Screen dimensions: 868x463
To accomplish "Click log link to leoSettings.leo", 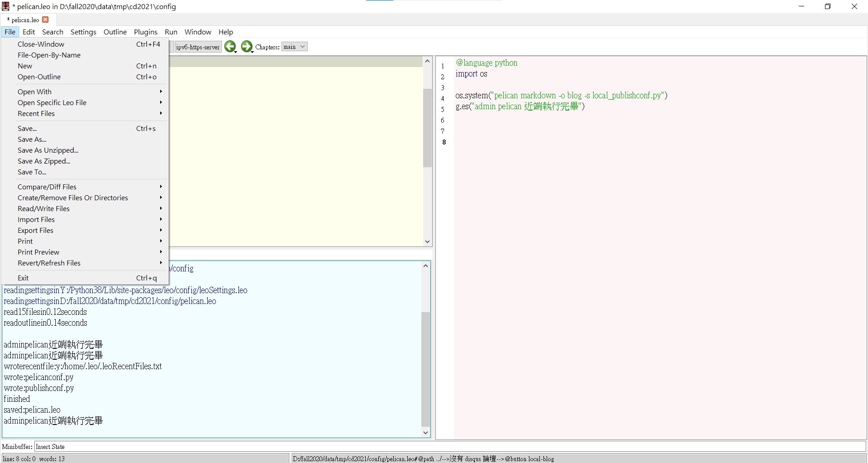I will coord(125,290).
